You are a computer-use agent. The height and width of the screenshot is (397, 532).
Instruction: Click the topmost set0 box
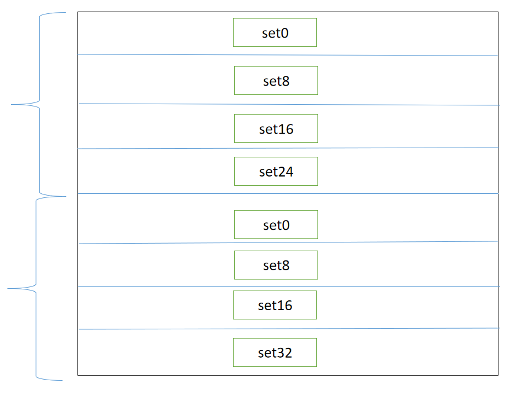tap(275, 33)
